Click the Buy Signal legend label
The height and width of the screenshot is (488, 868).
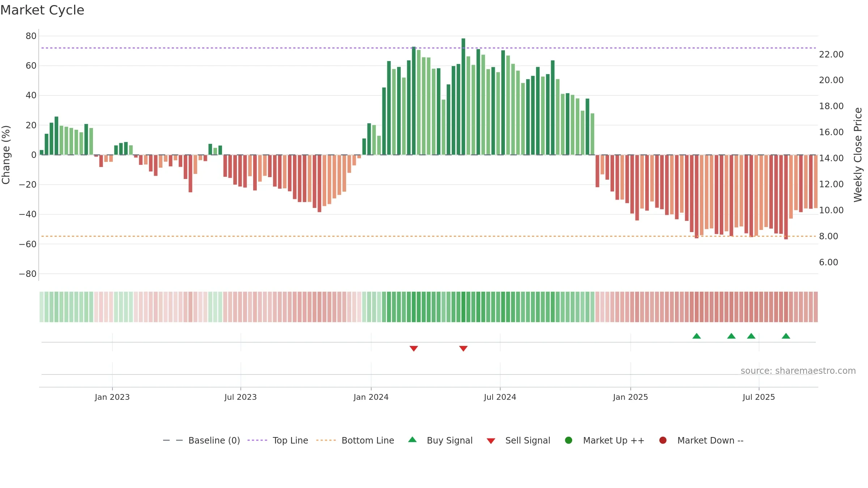point(450,440)
